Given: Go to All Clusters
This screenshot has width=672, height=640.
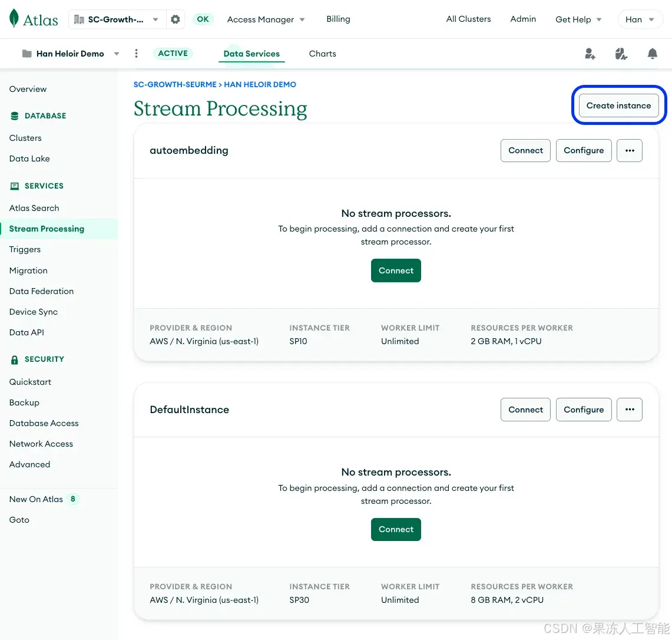Looking at the screenshot, I should click(468, 19).
